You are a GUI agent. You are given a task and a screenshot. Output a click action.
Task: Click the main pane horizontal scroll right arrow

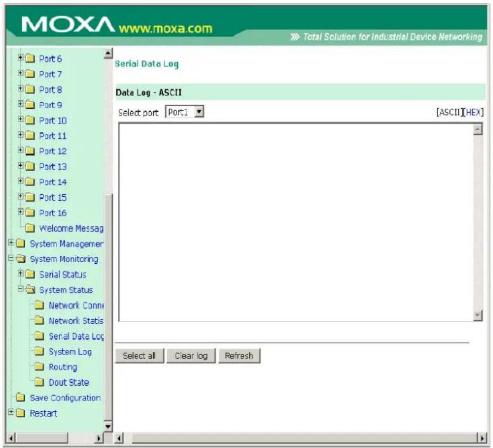(482, 437)
